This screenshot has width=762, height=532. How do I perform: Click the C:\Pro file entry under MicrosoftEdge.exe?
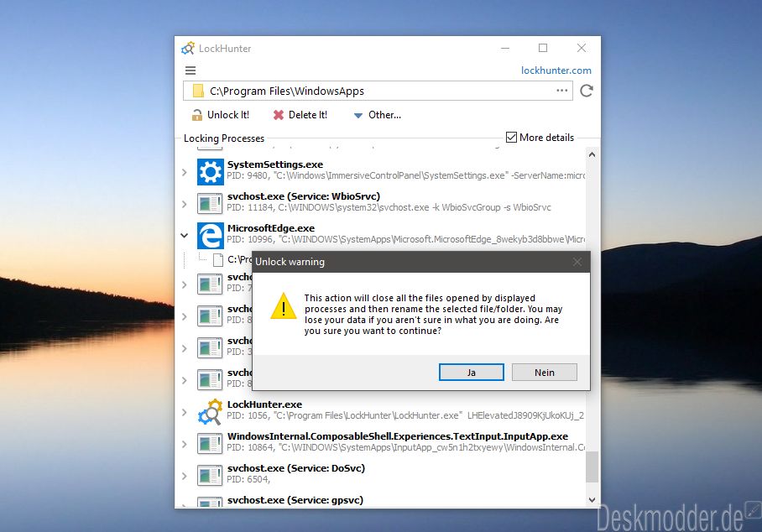(x=239, y=260)
